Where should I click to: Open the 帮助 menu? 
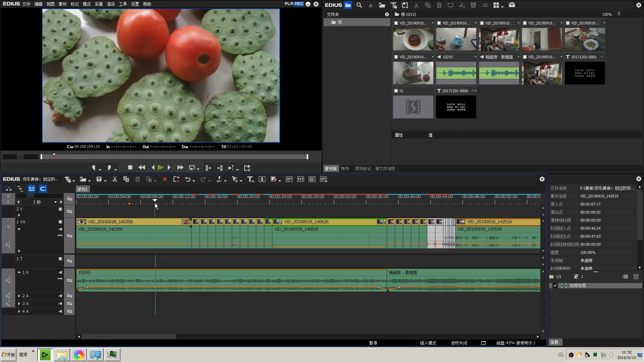[147, 4]
